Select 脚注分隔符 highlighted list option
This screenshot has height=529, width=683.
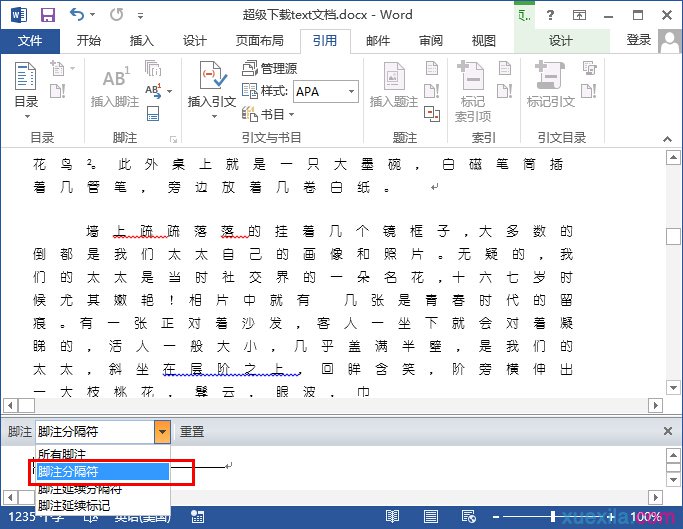click(102, 471)
